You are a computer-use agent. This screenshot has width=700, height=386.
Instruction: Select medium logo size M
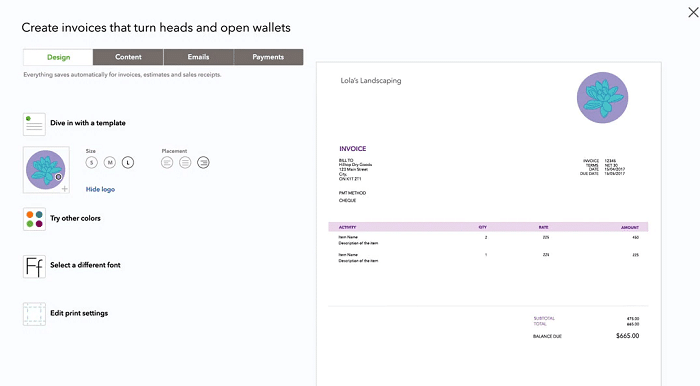click(110, 162)
